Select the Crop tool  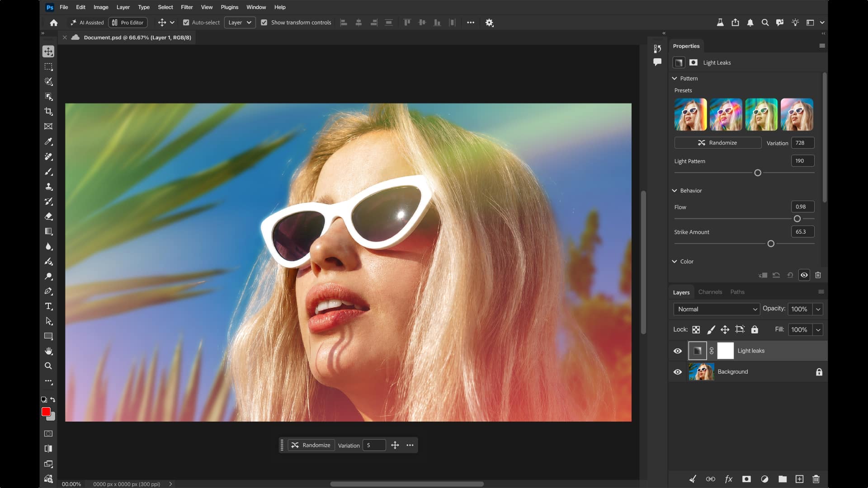pyautogui.click(x=48, y=111)
